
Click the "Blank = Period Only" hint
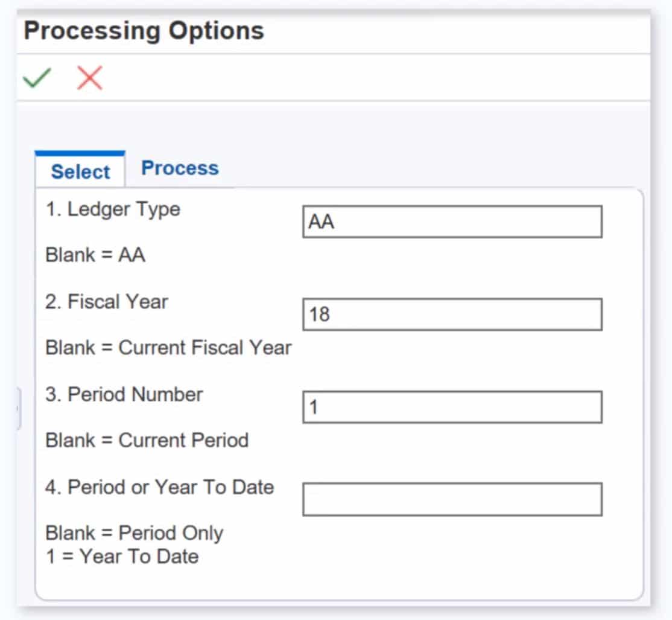135,533
